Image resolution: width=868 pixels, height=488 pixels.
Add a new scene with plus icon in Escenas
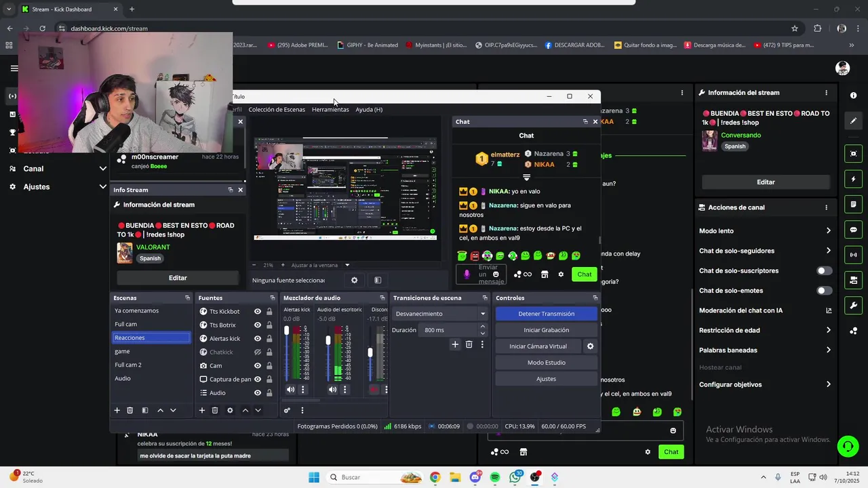tap(117, 410)
